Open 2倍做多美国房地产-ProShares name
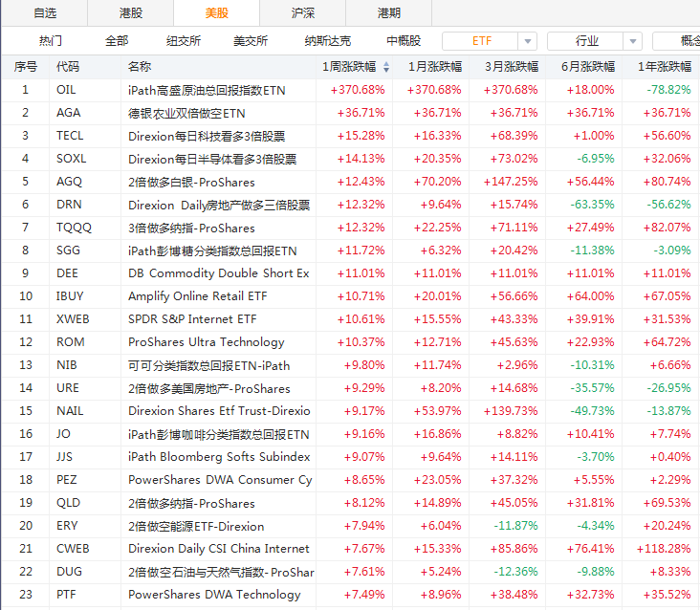The width and height of the screenshot is (700, 610). coord(208,389)
